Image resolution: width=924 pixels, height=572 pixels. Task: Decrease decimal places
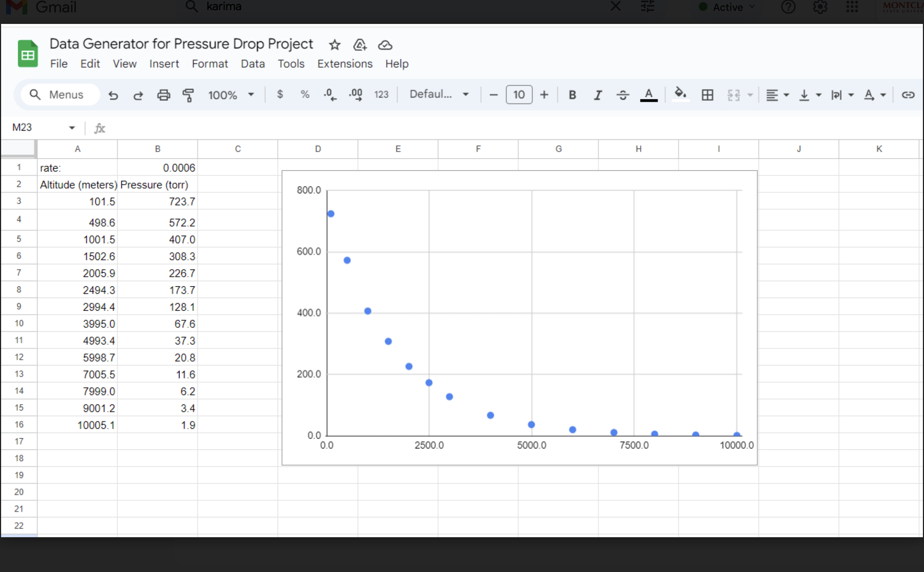pos(330,95)
